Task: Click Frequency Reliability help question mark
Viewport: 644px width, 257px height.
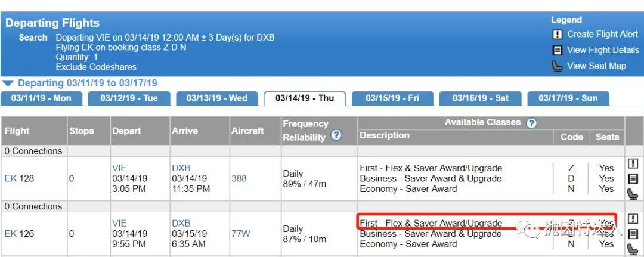Action: coord(336,135)
